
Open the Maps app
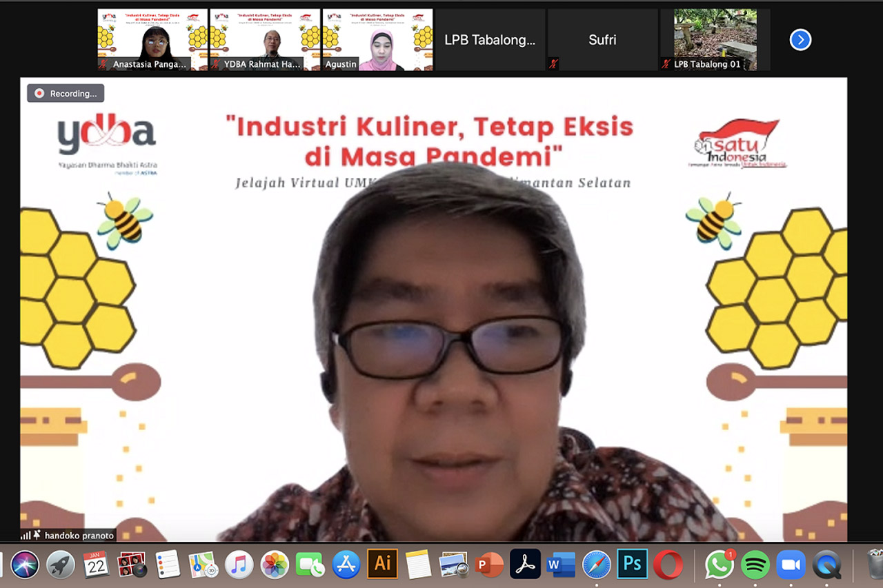(204, 565)
